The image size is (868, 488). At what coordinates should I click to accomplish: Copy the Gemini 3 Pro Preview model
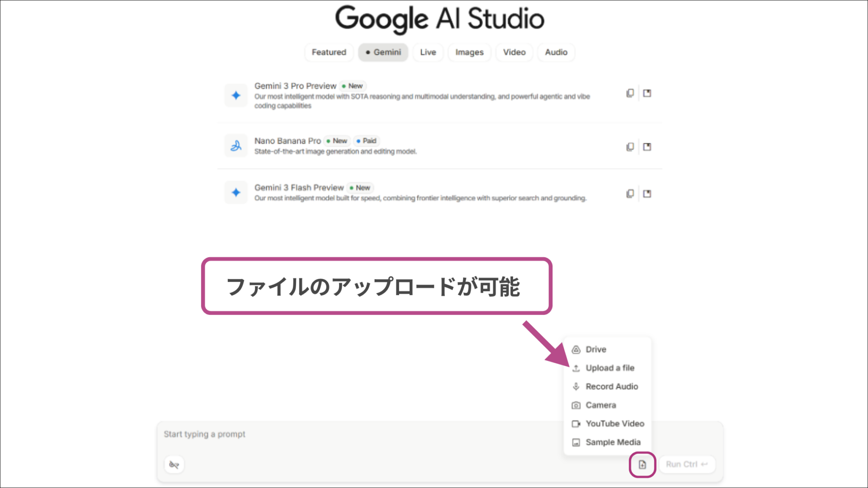(x=630, y=93)
